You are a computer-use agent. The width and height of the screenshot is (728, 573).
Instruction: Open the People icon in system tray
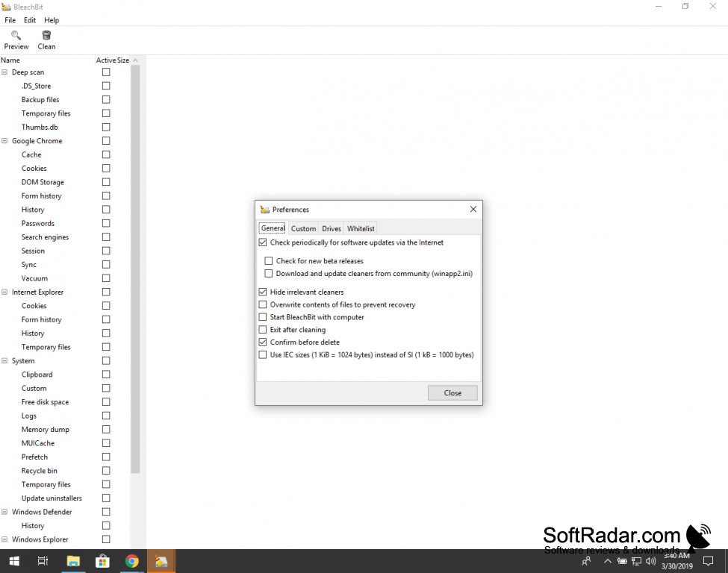pos(586,561)
